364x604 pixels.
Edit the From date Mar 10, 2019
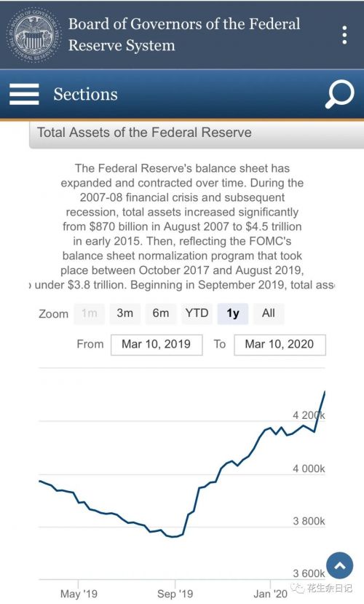tap(157, 345)
